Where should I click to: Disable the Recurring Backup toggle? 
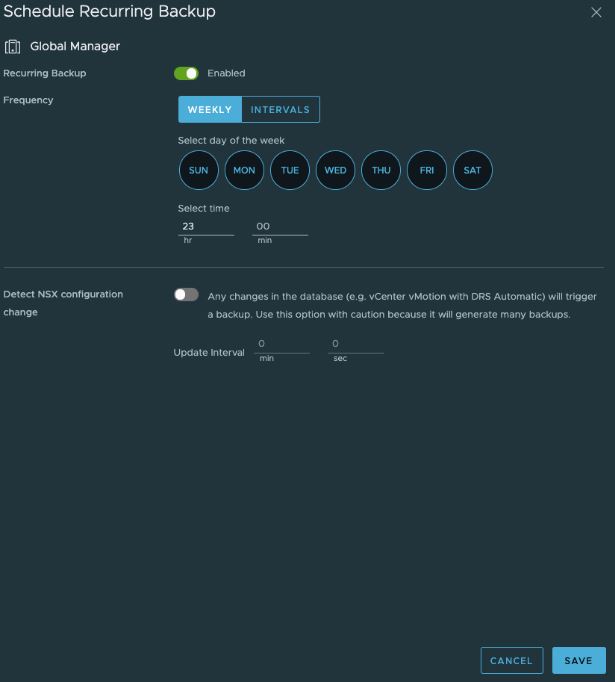(186, 73)
